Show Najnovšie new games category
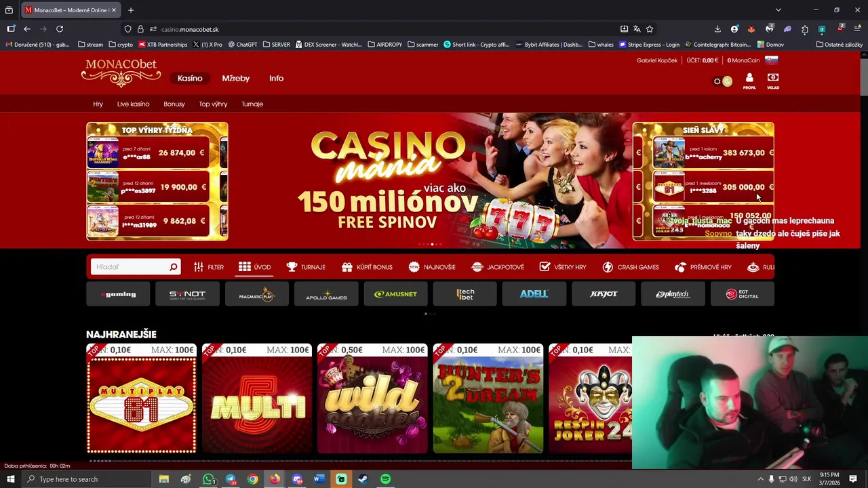Viewport: 868px width, 488px height. (432, 267)
